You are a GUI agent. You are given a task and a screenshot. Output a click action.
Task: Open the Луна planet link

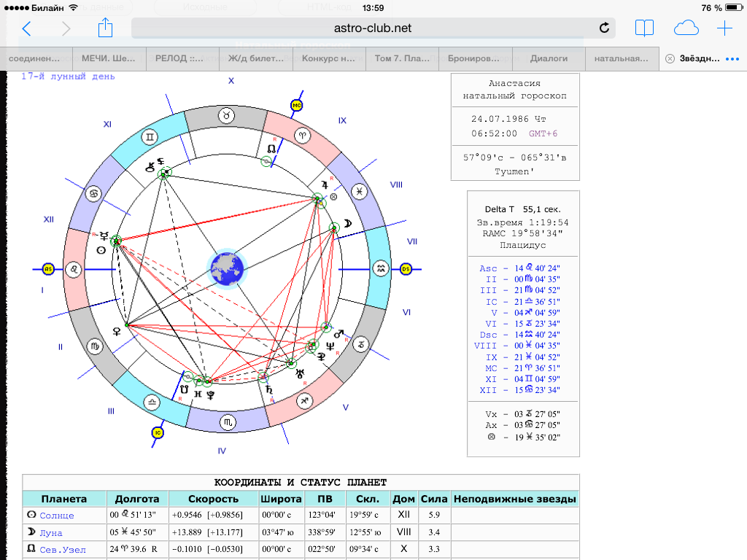(51, 532)
